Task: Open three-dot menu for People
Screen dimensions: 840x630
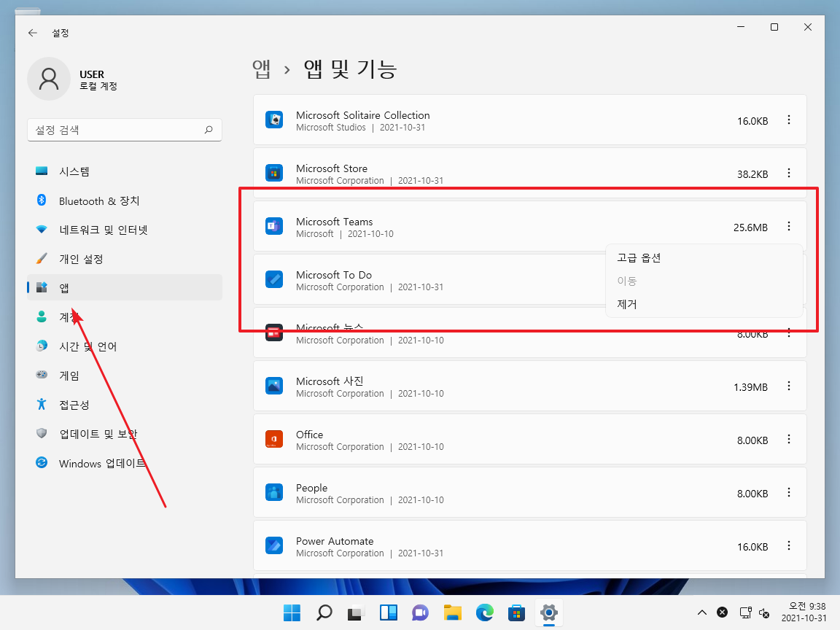Action: pyautogui.click(x=788, y=492)
